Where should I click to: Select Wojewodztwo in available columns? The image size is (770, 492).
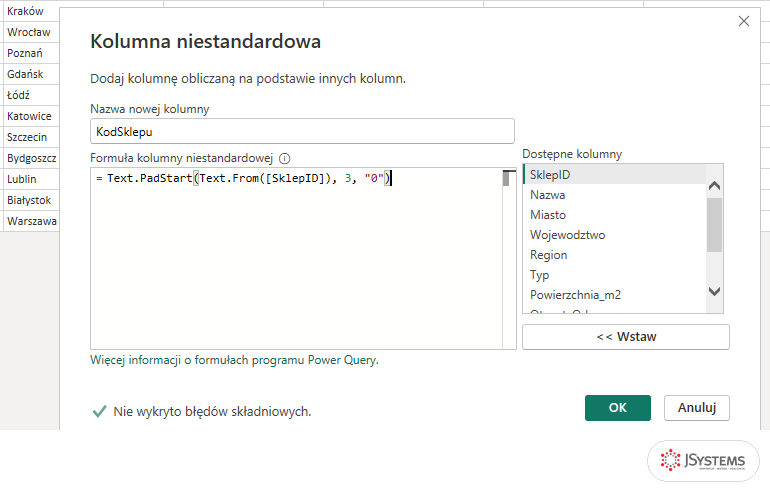pos(614,235)
